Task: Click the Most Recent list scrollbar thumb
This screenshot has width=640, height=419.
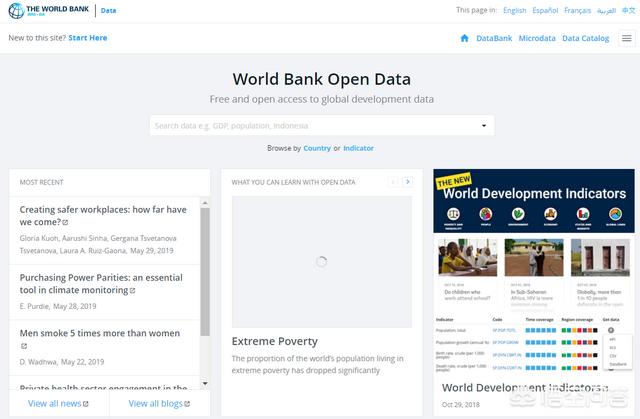Action: (205, 272)
